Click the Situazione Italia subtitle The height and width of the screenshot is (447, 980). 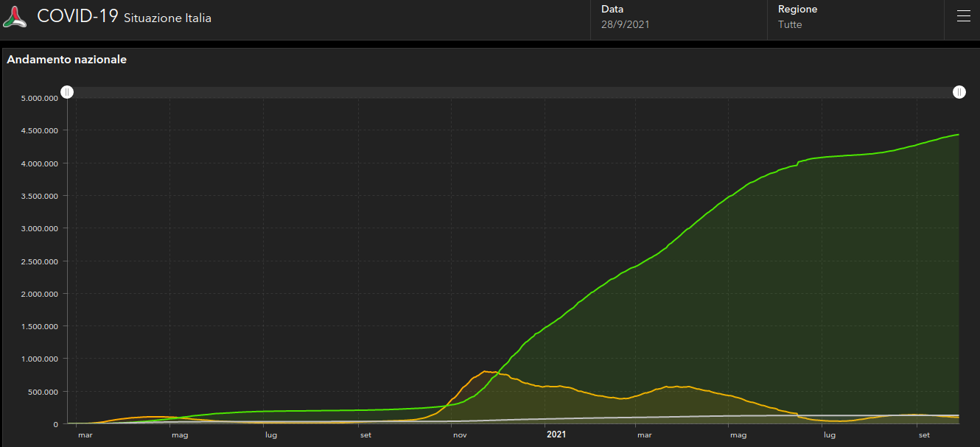[167, 18]
